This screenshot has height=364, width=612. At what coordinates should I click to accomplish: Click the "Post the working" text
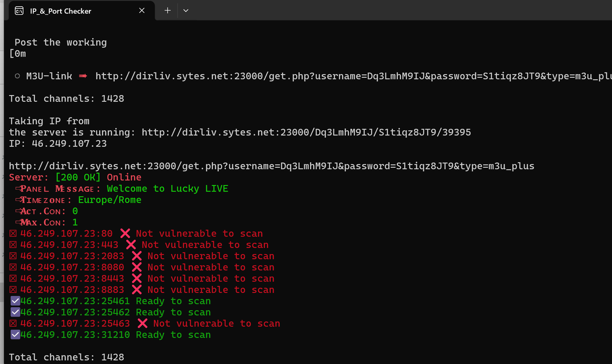coord(61,43)
